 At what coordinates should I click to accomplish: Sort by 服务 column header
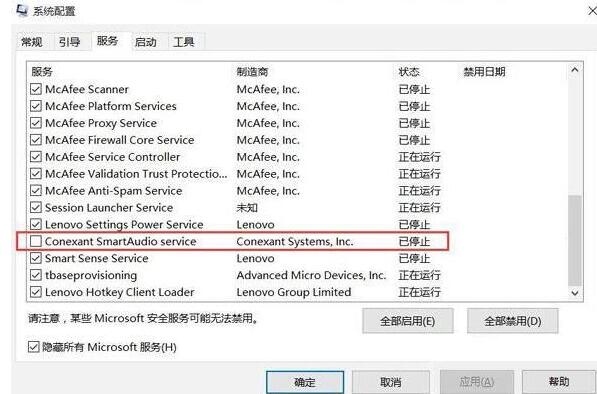point(42,72)
